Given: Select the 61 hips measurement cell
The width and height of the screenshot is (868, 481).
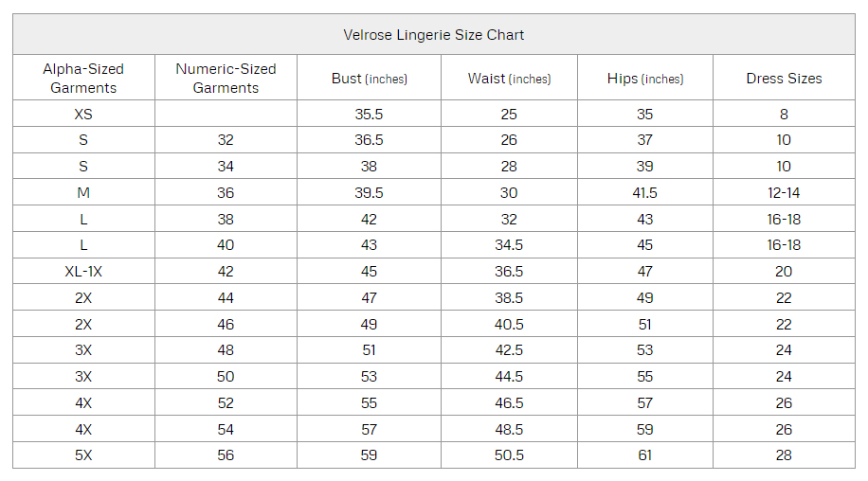Looking at the screenshot, I should [x=644, y=455].
